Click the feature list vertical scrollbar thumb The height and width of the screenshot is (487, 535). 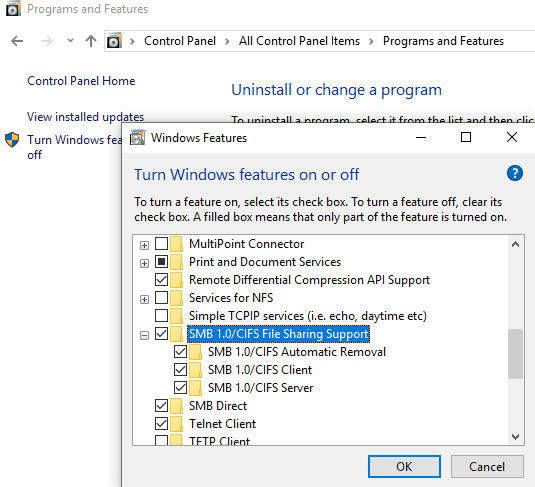tap(515, 354)
